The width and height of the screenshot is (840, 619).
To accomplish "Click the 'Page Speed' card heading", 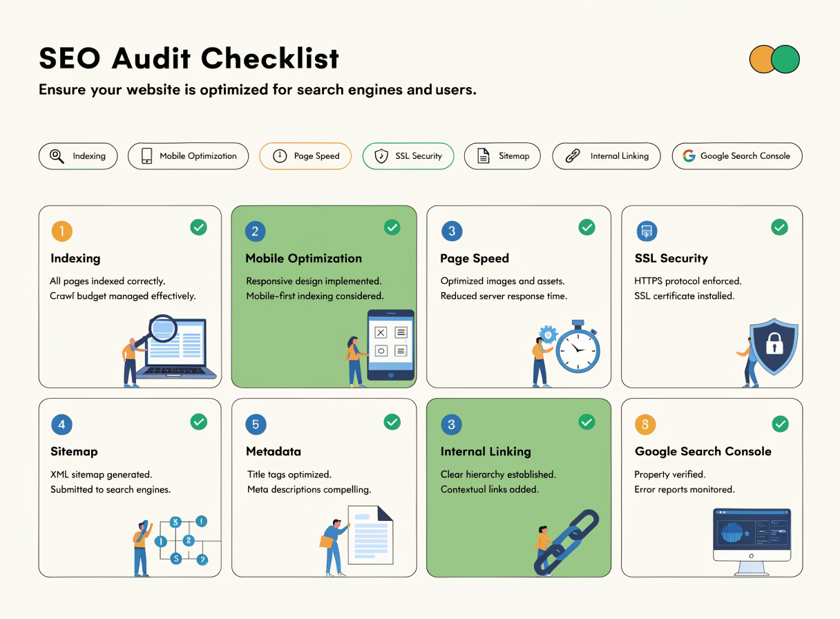I will pos(475,258).
